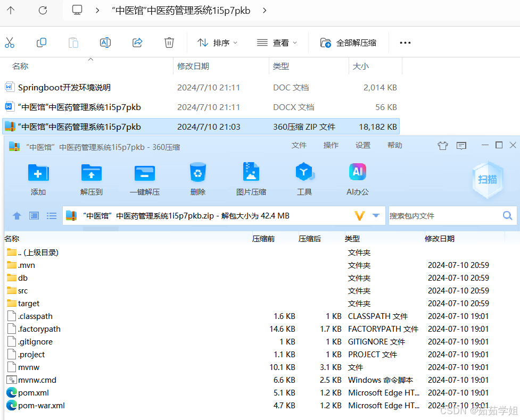Click the search magnifier icon in 360压缩
Screen dimensions: 520x420
[x=507, y=216]
